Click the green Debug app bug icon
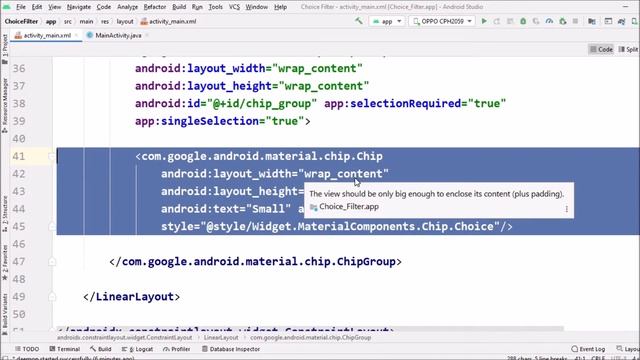The width and height of the screenshot is (640, 360). pos(523,21)
